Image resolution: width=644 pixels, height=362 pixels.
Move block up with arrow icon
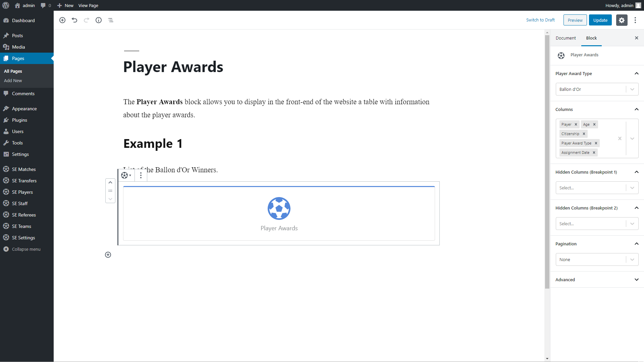coord(110,183)
